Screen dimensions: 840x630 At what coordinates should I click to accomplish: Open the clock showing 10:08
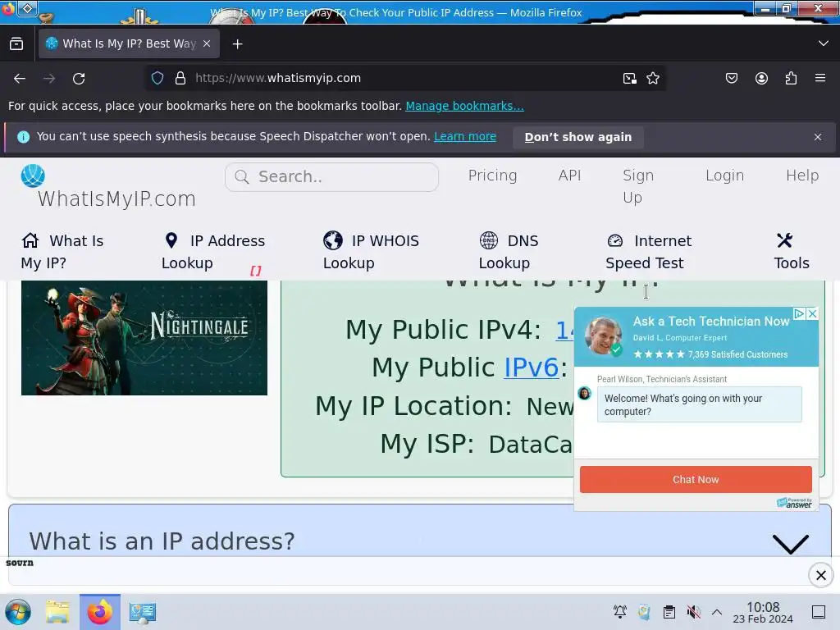coord(763,612)
